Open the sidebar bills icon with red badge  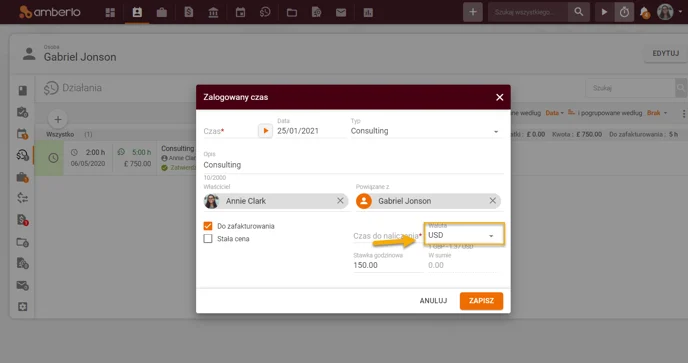(22, 219)
